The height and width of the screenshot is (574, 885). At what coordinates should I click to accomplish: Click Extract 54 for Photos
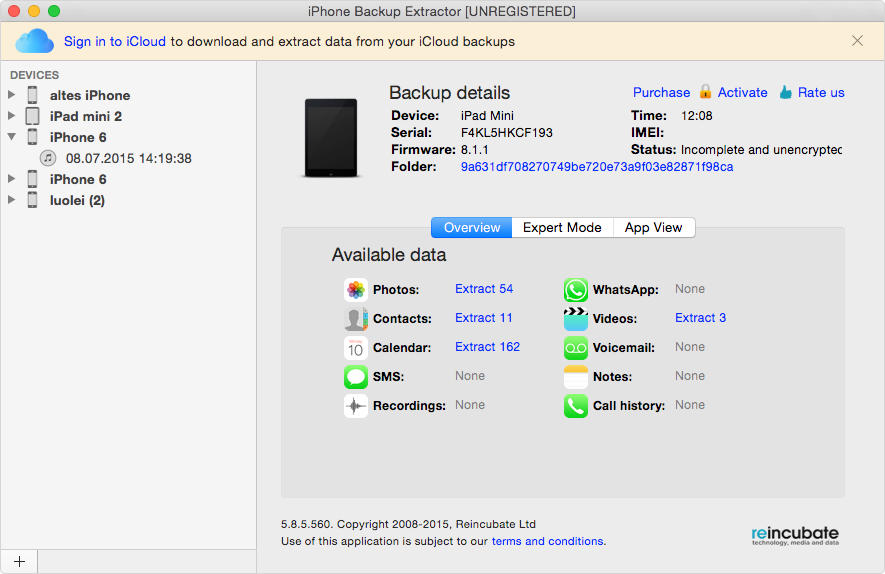point(484,288)
